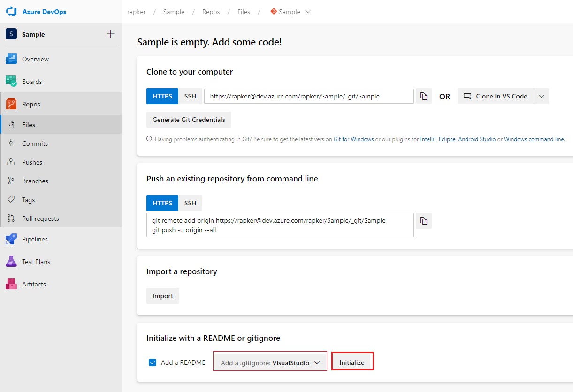This screenshot has height=392, width=573.
Task: Click the info icon beside authentication help
Action: point(149,139)
